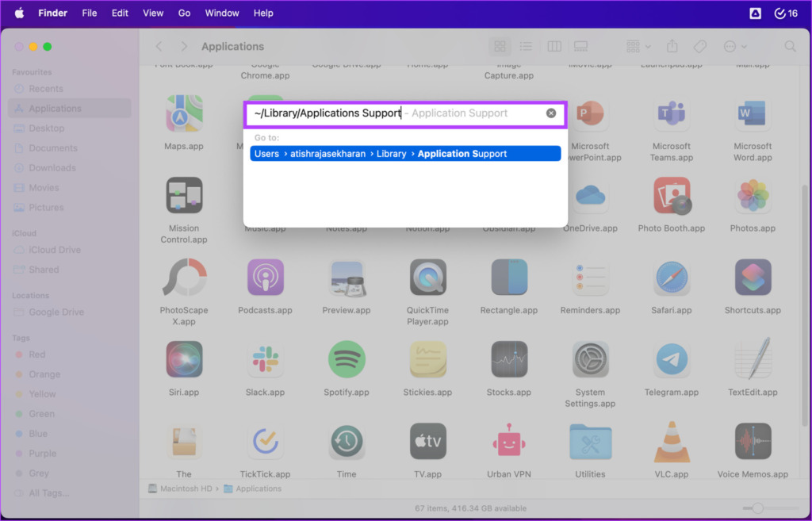812x521 pixels.
Task: Click the Edit Tags toolbar button
Action: click(699, 47)
